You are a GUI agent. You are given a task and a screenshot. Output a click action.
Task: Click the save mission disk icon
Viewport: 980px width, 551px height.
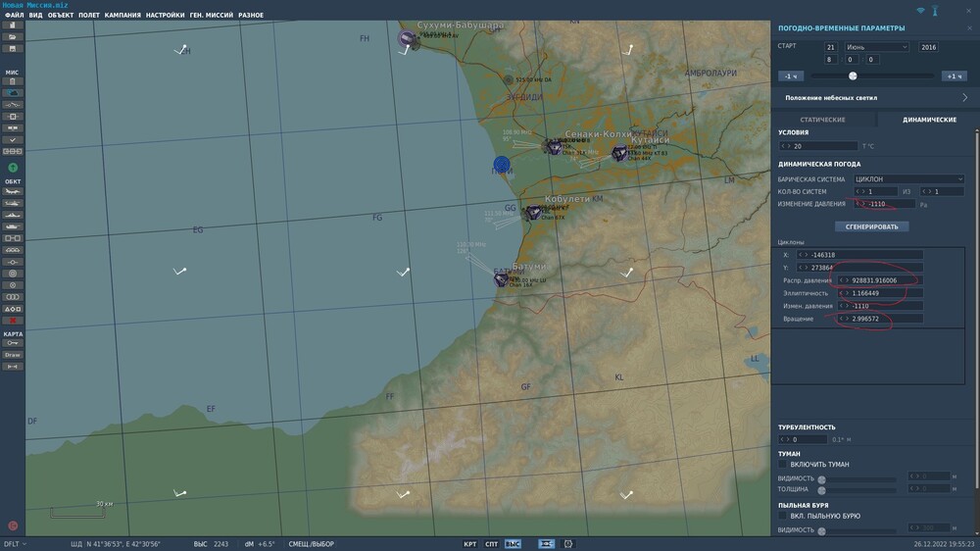click(x=13, y=49)
